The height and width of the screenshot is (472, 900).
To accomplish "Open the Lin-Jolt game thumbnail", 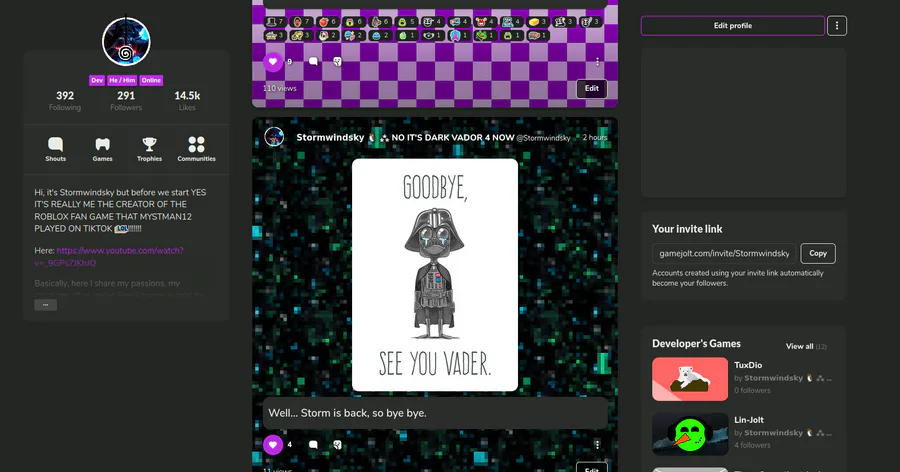I will pos(690,434).
